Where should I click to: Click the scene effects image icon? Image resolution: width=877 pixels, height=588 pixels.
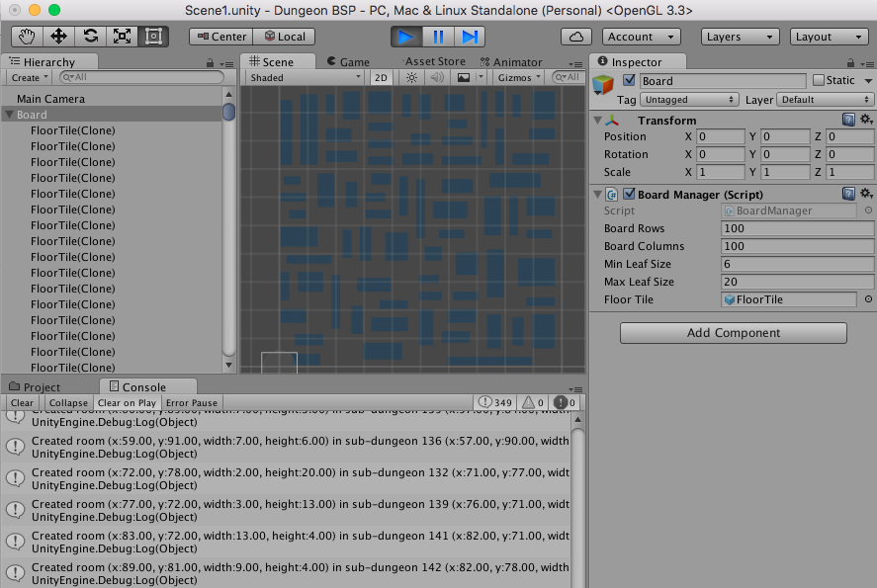click(x=464, y=78)
